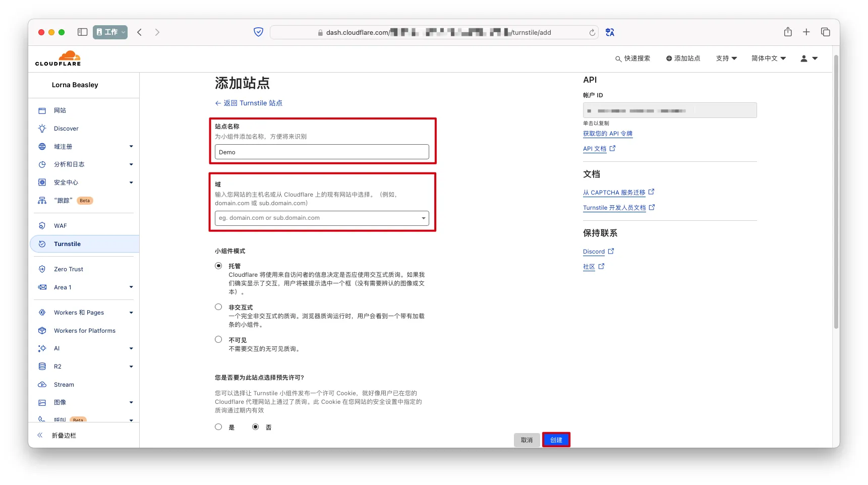
Task: Open Turnstile in the sidebar
Action: point(85,244)
